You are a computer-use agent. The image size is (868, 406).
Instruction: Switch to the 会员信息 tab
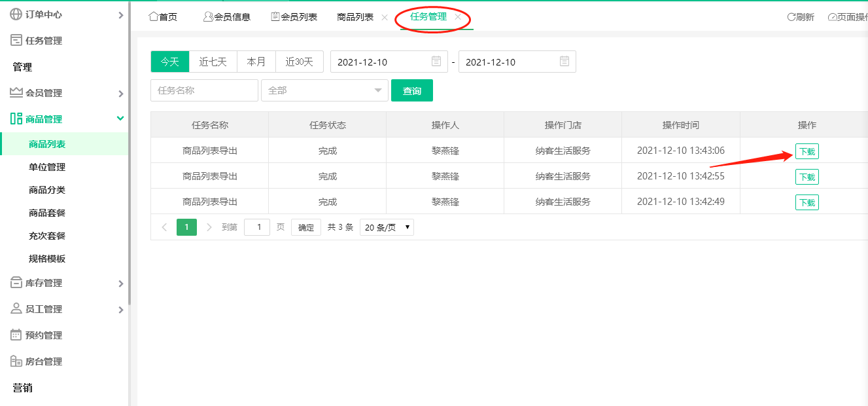point(227,16)
